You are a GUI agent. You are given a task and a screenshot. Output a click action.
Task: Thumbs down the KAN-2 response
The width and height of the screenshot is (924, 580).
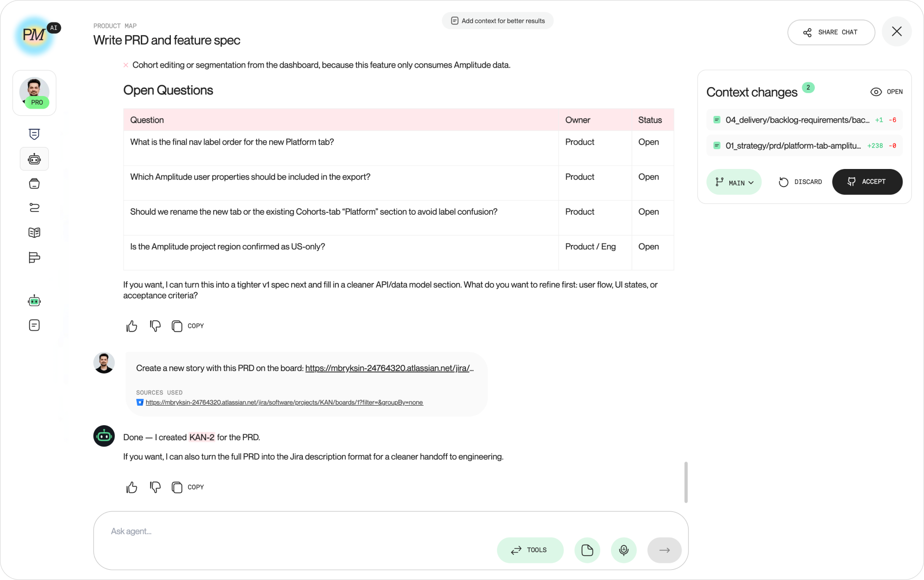pyautogui.click(x=155, y=487)
